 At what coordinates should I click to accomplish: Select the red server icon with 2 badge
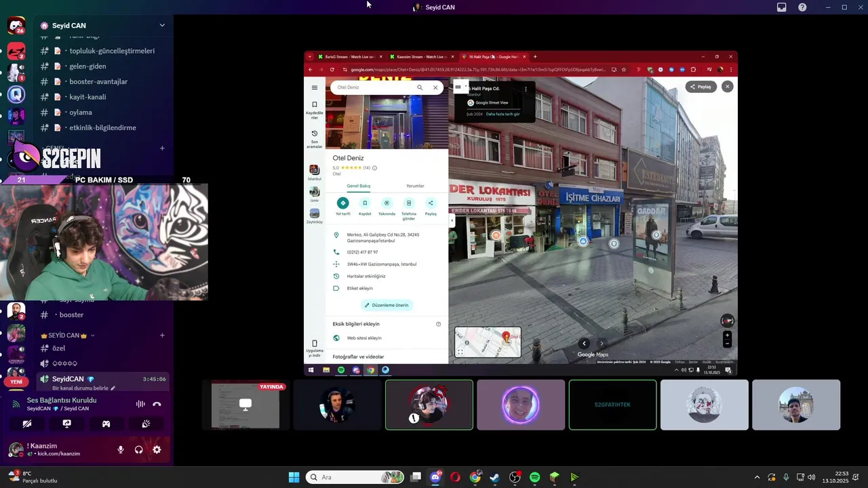[x=16, y=51]
